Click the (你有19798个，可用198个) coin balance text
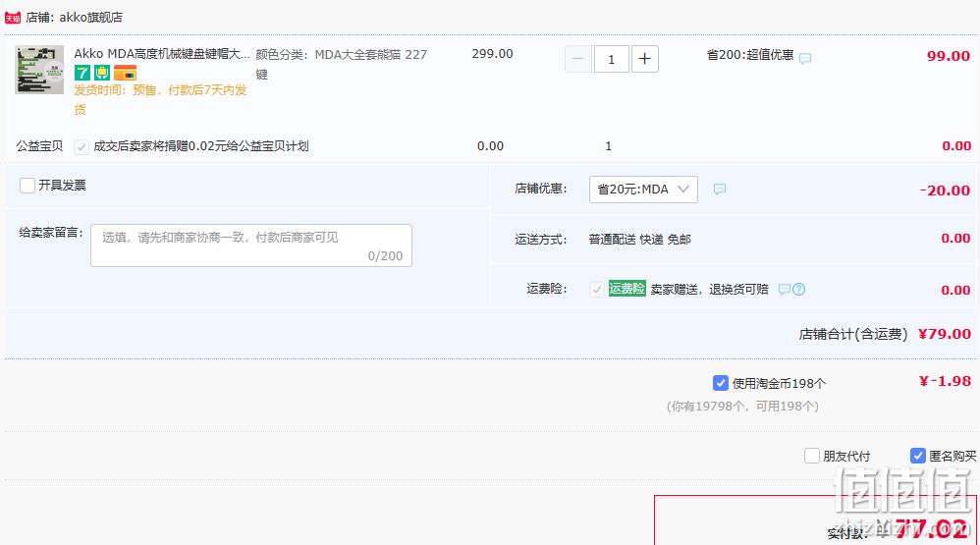The image size is (980, 545). coord(742,407)
